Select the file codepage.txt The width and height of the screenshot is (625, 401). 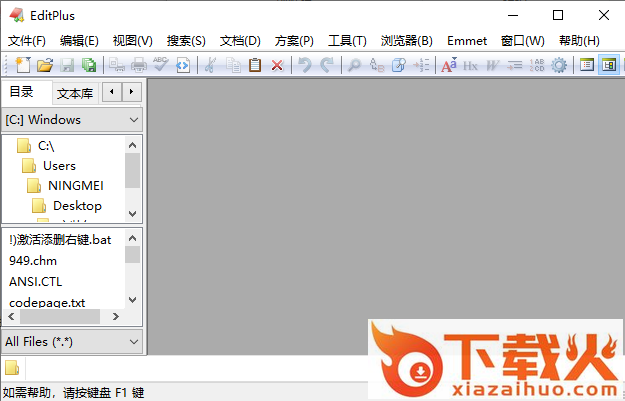[x=47, y=303]
